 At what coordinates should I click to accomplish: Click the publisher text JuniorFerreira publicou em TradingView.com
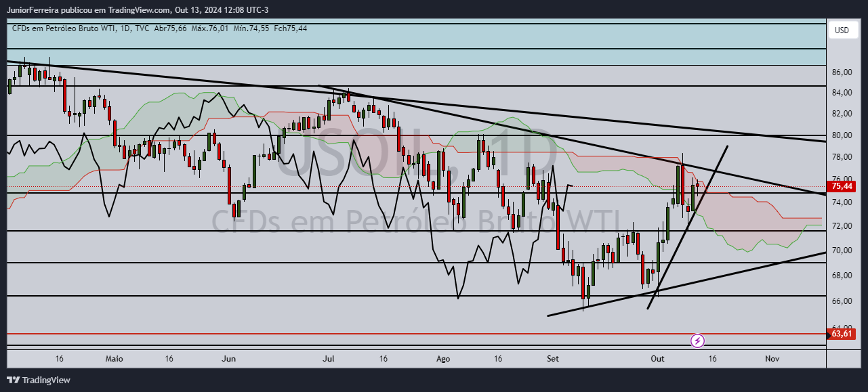pyautogui.click(x=89, y=10)
